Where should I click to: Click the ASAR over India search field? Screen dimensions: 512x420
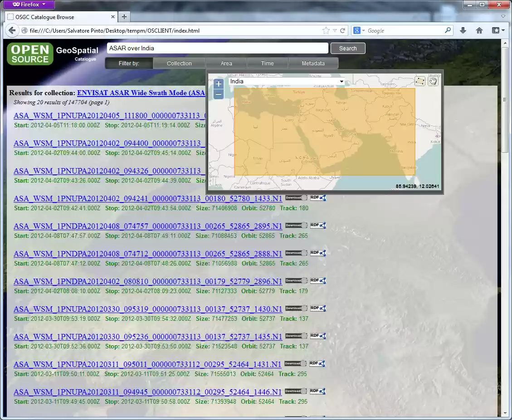pos(217,48)
